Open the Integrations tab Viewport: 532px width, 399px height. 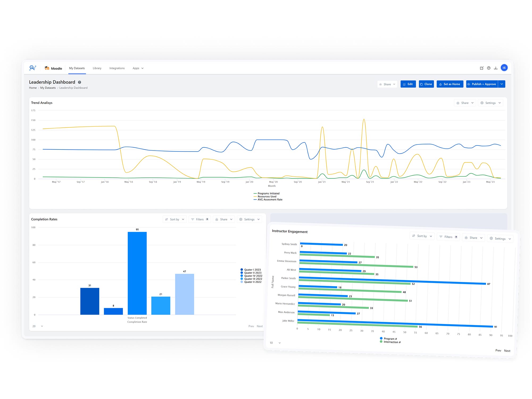pyautogui.click(x=117, y=68)
